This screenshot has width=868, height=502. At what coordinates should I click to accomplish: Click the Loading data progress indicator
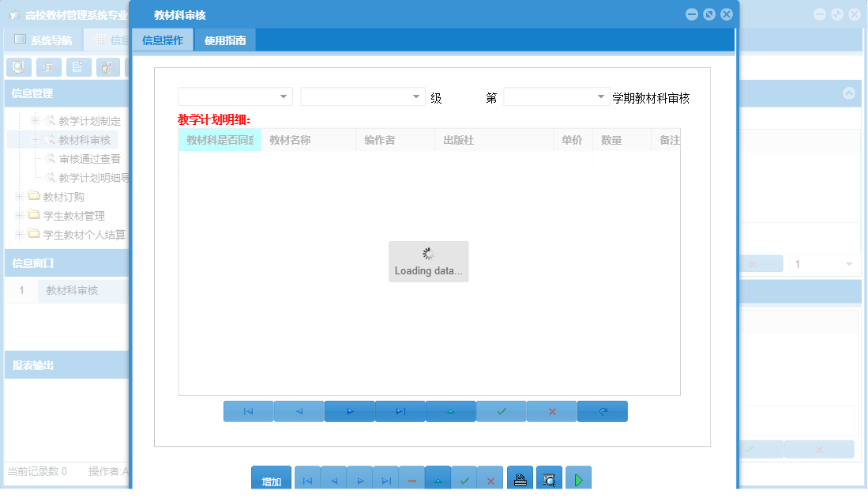tap(428, 261)
